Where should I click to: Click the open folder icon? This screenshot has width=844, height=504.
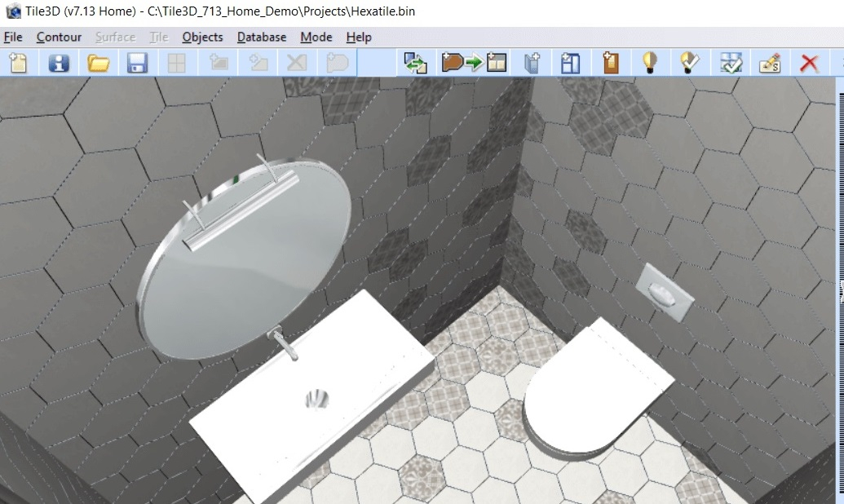point(99,63)
